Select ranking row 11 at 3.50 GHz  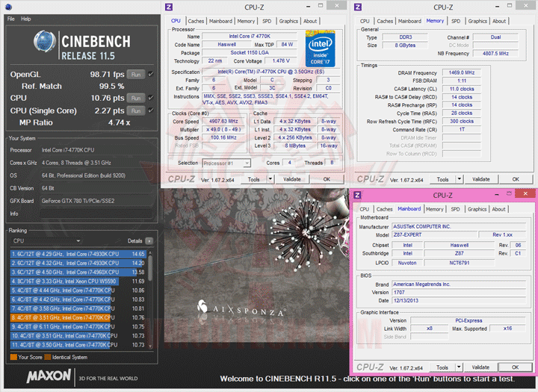tap(78, 345)
